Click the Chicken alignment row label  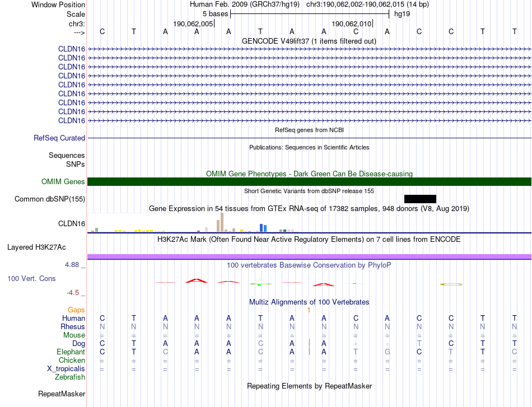[72, 360]
